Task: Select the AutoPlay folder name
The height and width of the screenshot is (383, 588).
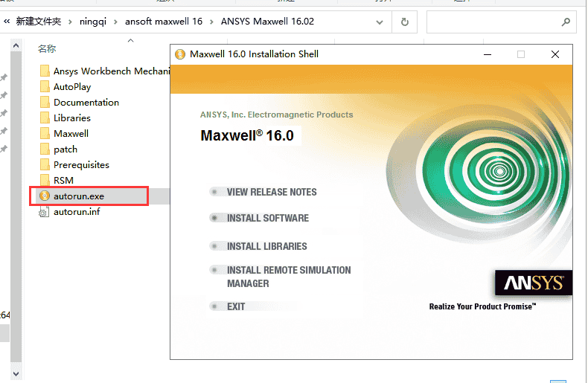Action: (x=72, y=87)
